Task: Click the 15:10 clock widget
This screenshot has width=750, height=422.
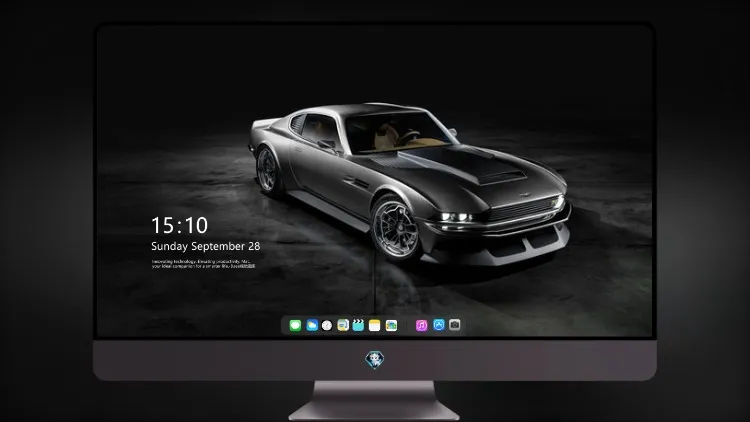Action: coord(179,225)
